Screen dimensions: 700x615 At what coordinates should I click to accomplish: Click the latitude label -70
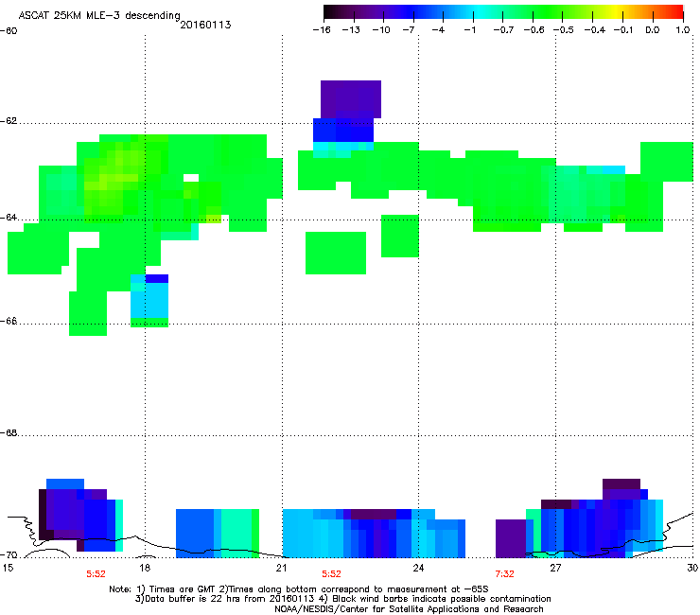(9, 555)
